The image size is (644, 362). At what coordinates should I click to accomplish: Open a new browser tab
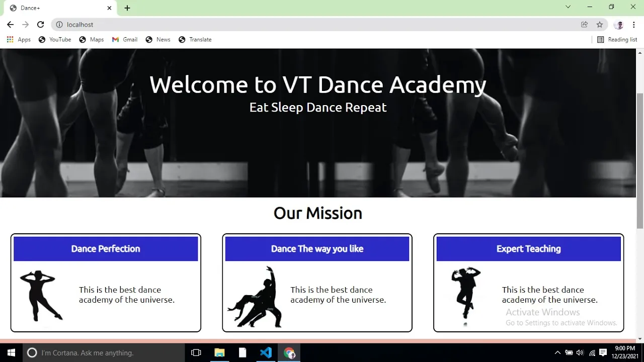pyautogui.click(x=127, y=8)
